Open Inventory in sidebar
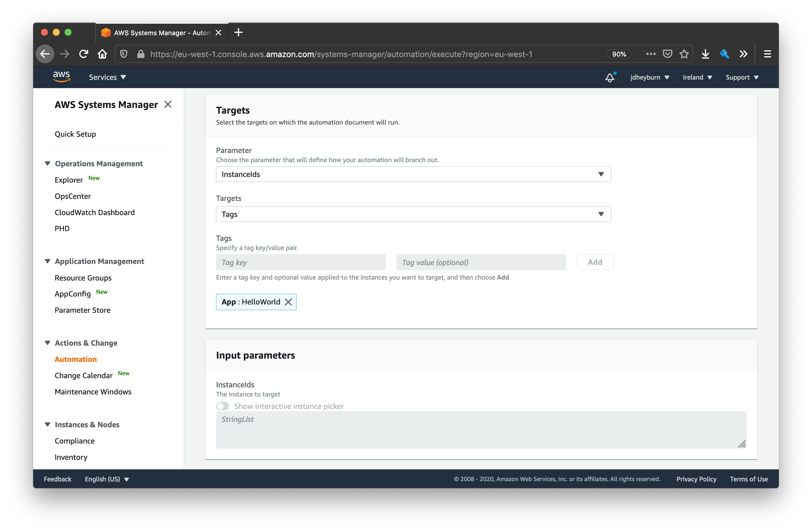The image size is (812, 532). [x=71, y=457]
